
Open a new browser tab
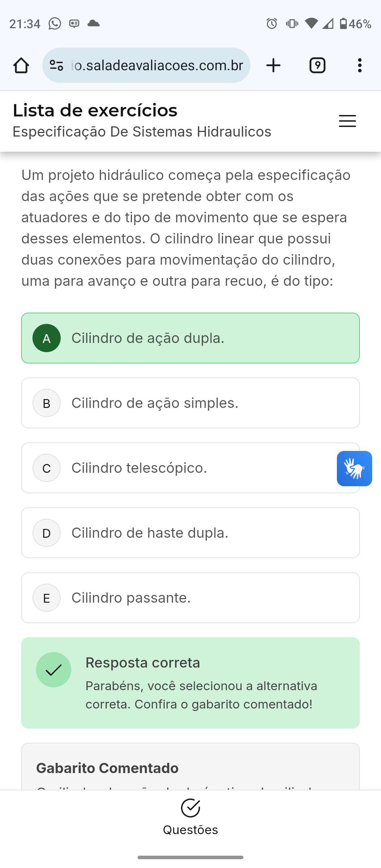[273, 65]
